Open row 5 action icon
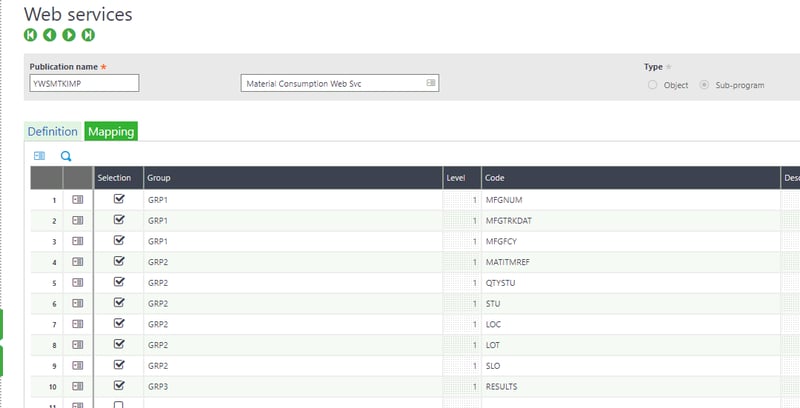This screenshot has width=800, height=408. point(78,283)
